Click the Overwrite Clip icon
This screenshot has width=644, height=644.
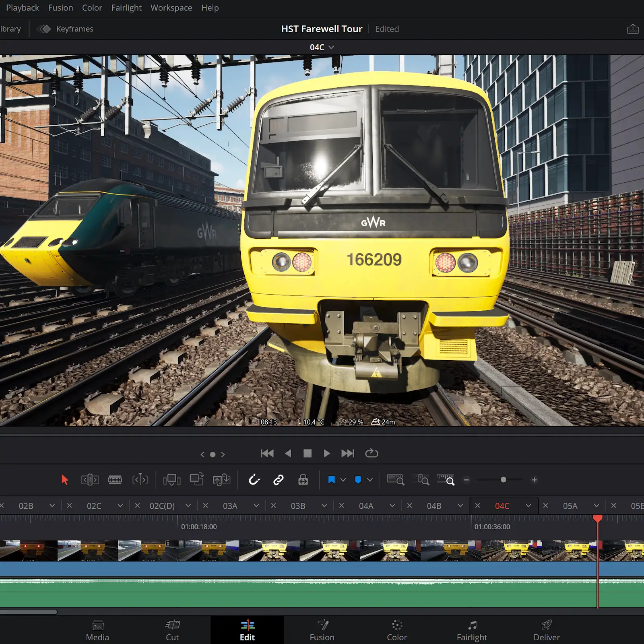point(197,479)
